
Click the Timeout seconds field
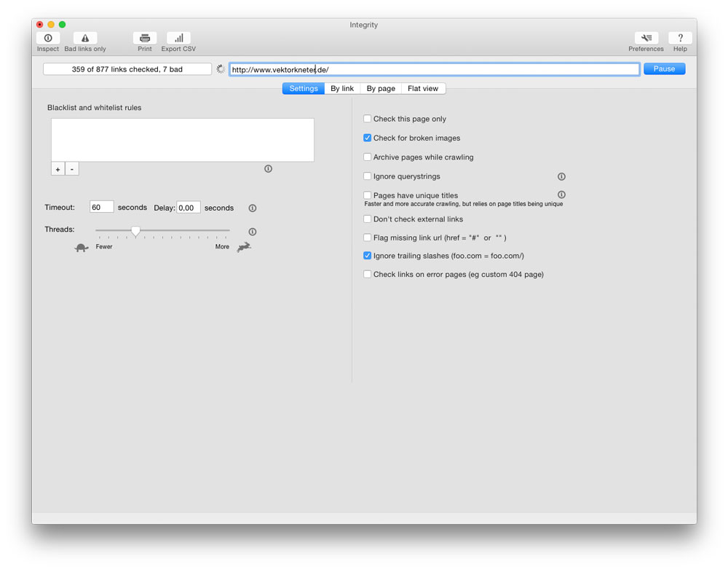[102, 207]
